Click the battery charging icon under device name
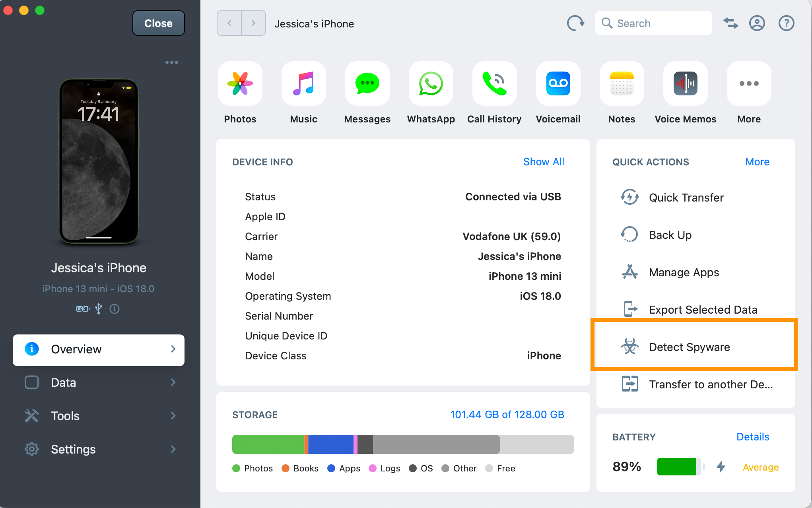 [x=83, y=309]
